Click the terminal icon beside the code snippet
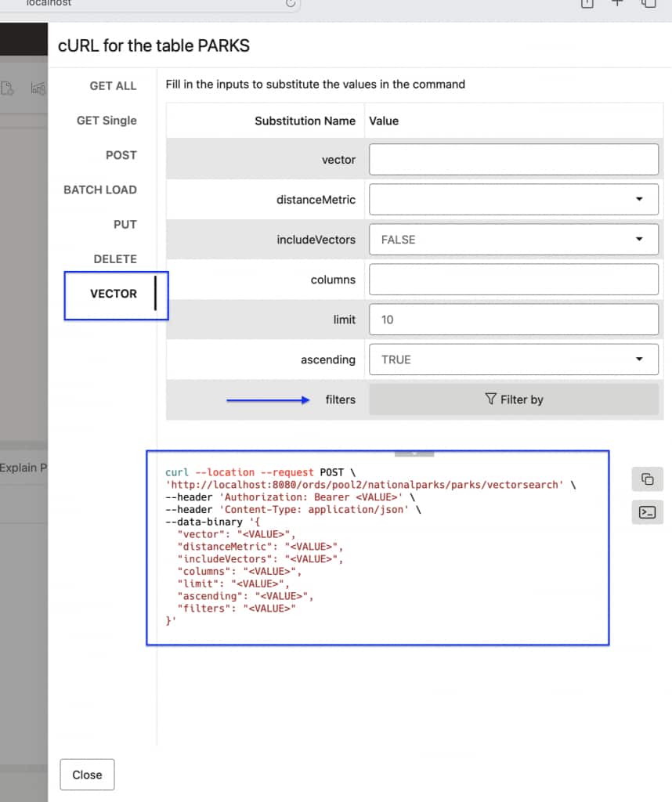This screenshot has width=672, height=802. [647, 512]
